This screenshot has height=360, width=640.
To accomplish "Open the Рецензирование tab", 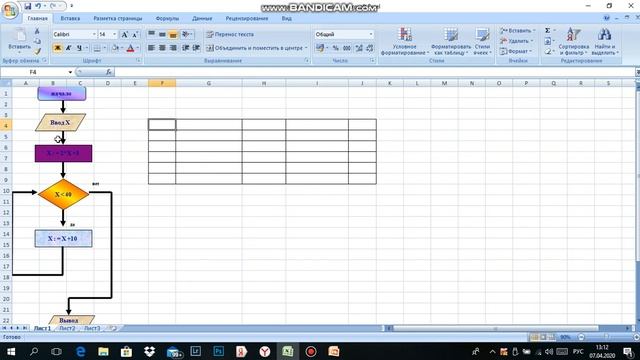I will [x=247, y=18].
